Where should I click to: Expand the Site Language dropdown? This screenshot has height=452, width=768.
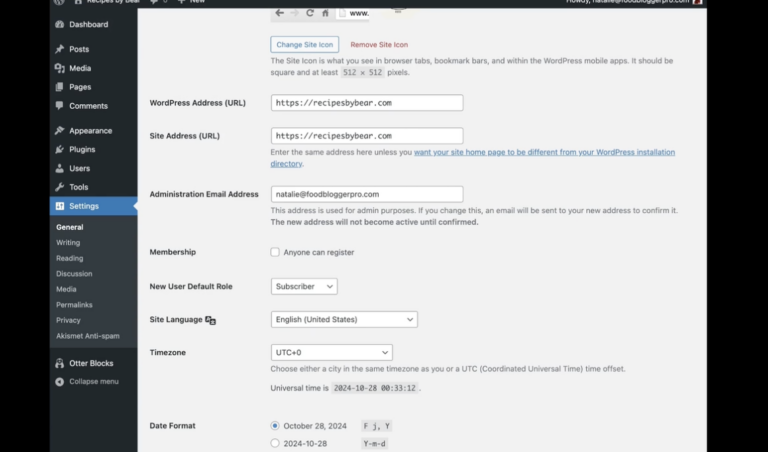344,319
